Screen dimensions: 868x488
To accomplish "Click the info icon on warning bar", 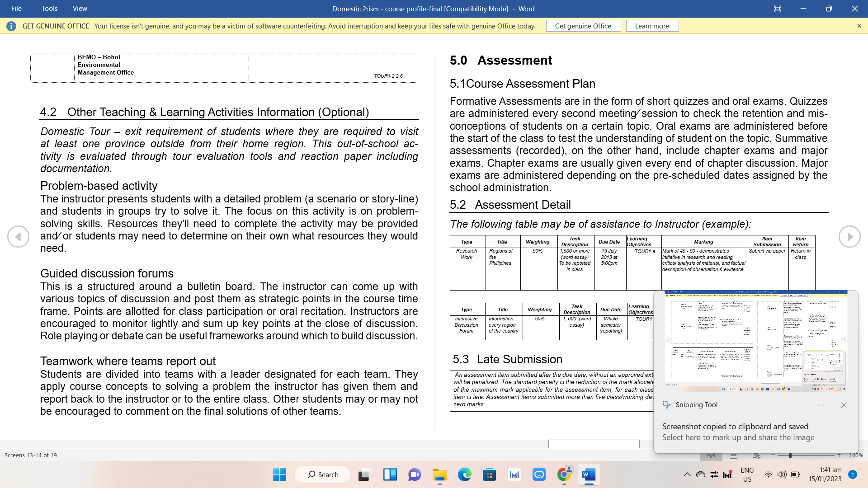I will (x=11, y=26).
